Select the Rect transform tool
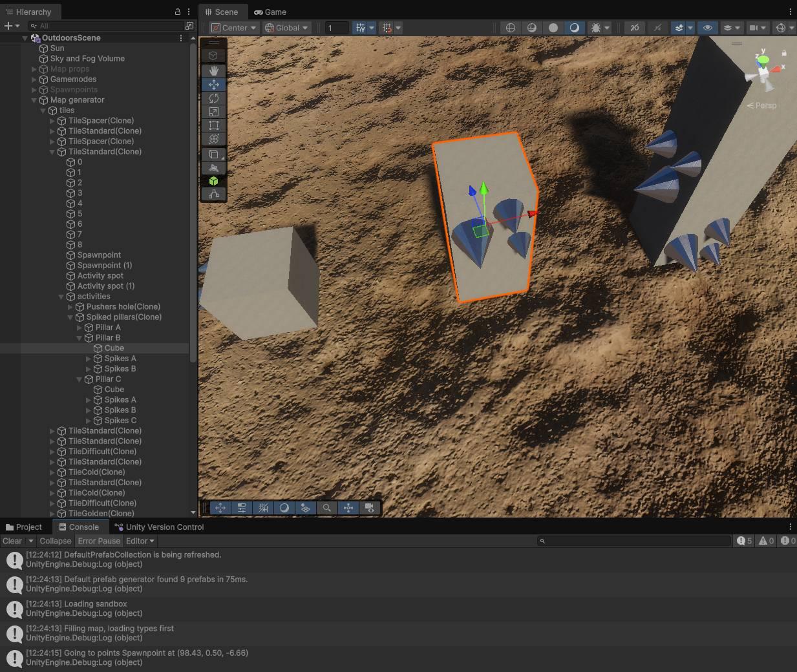Screen dimensions: 797x672 coord(213,125)
